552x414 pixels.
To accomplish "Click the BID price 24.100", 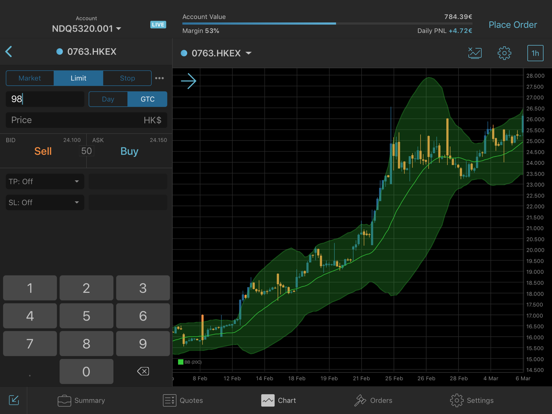I will coord(72,140).
